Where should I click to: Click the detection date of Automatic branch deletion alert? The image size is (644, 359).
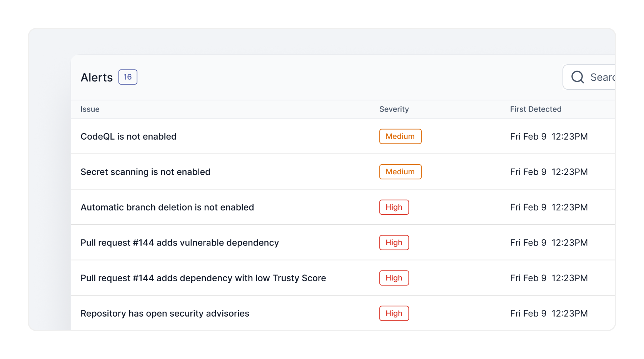(x=549, y=207)
